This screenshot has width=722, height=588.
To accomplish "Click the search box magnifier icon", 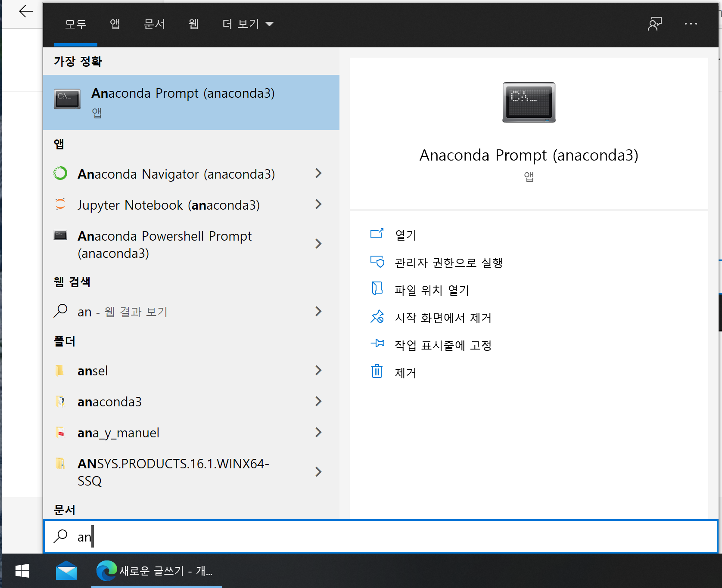I will click(60, 536).
